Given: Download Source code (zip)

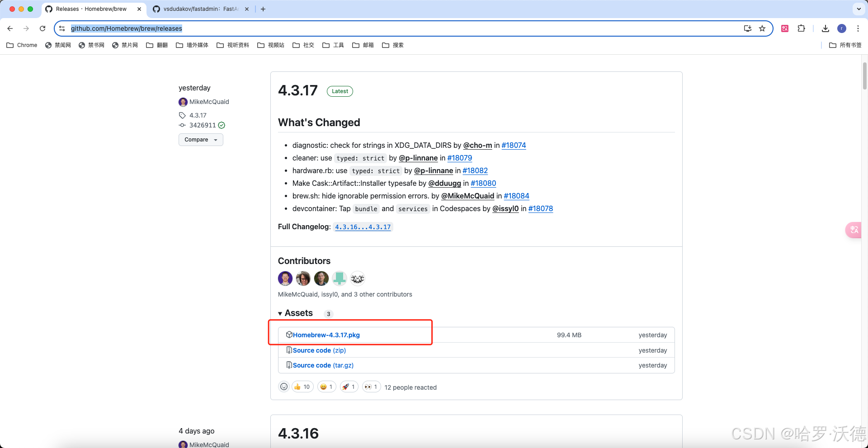Looking at the screenshot, I should click(319, 350).
